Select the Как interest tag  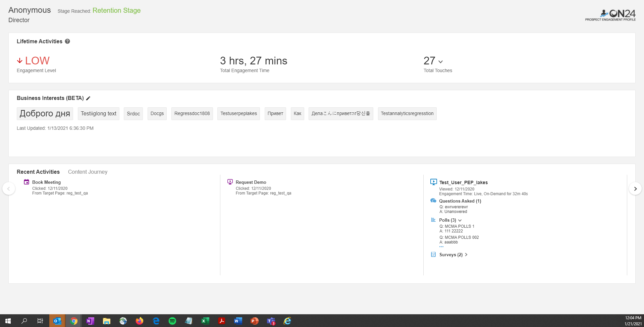(298, 113)
